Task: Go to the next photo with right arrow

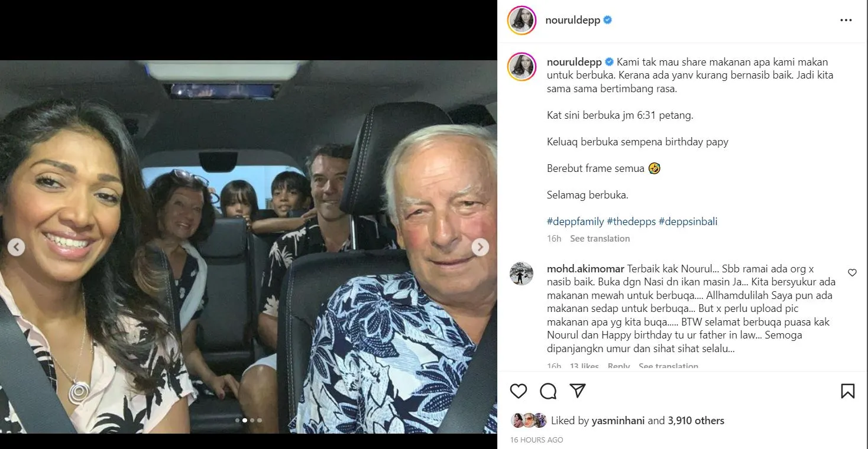Action: click(480, 247)
